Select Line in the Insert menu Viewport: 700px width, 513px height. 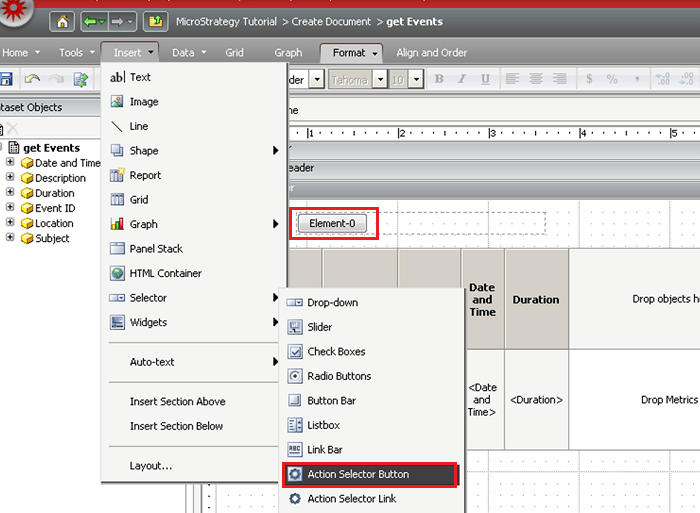pos(193,126)
